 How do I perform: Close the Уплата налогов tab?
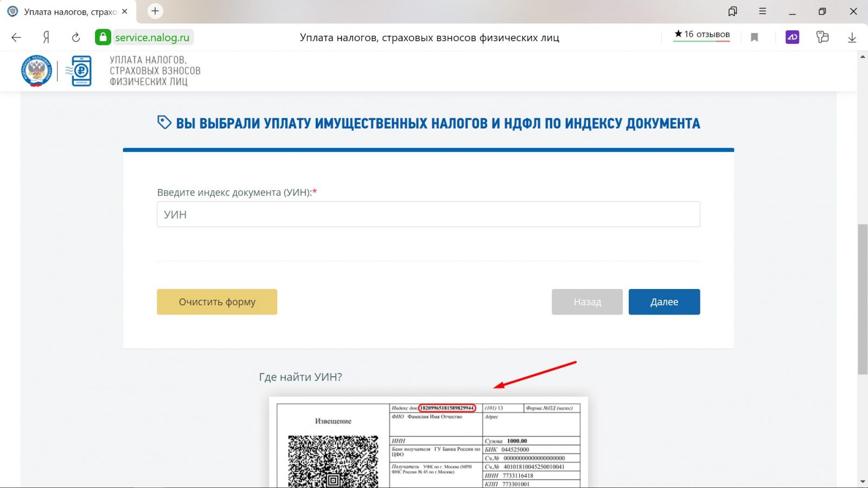(125, 11)
